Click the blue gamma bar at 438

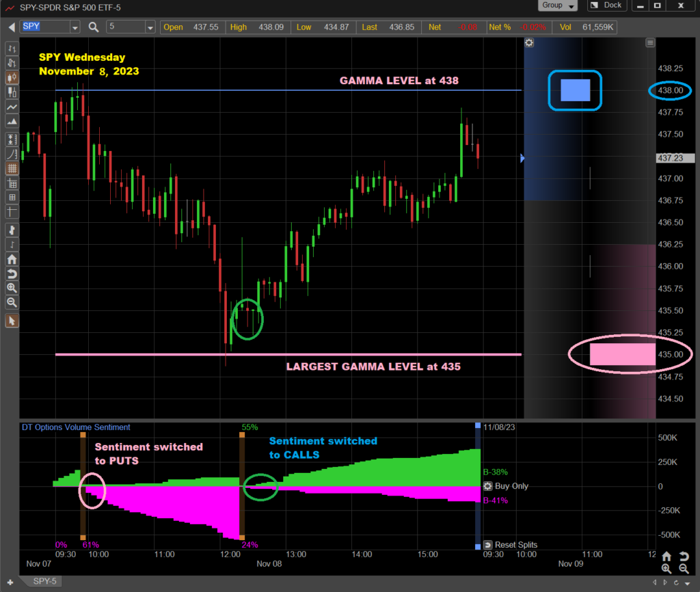pyautogui.click(x=575, y=90)
